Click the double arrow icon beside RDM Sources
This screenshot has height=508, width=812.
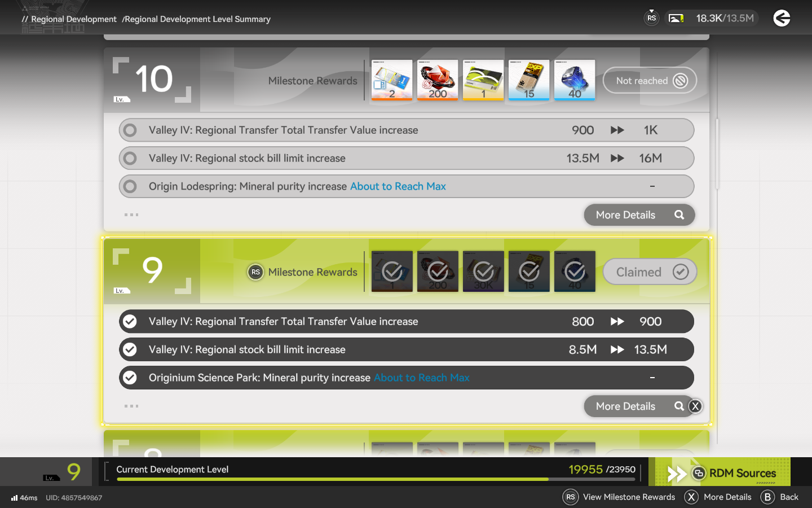pos(676,474)
